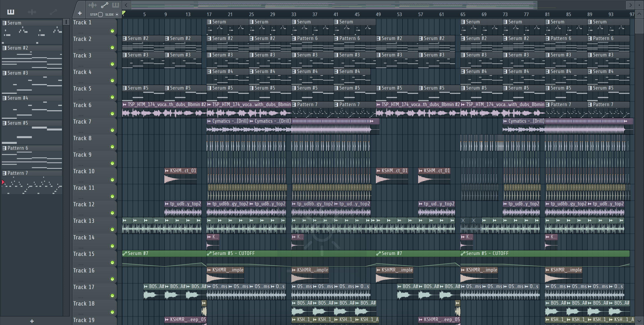Image resolution: width=644 pixels, height=325 pixels.
Task: Click the green playhead marker at bar 1
Action: [x=124, y=13]
